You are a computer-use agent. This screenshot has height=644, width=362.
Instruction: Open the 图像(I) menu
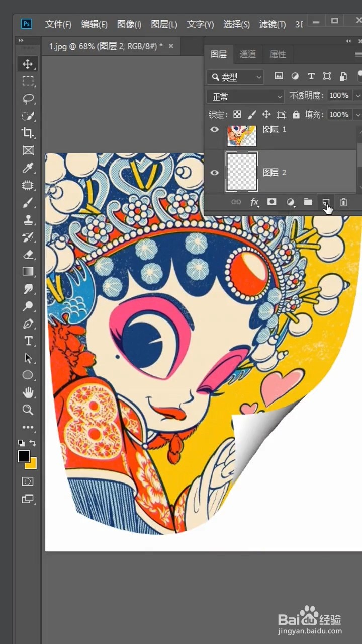(x=129, y=24)
